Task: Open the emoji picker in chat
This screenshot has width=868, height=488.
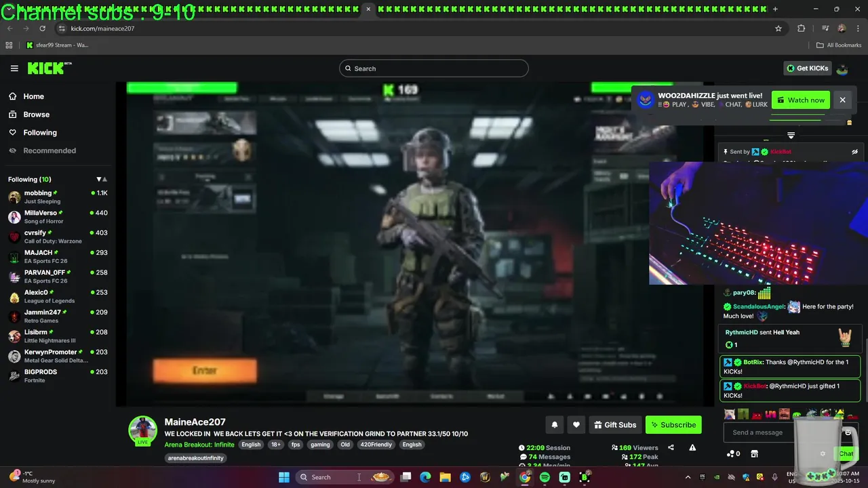Action: pyautogui.click(x=848, y=432)
